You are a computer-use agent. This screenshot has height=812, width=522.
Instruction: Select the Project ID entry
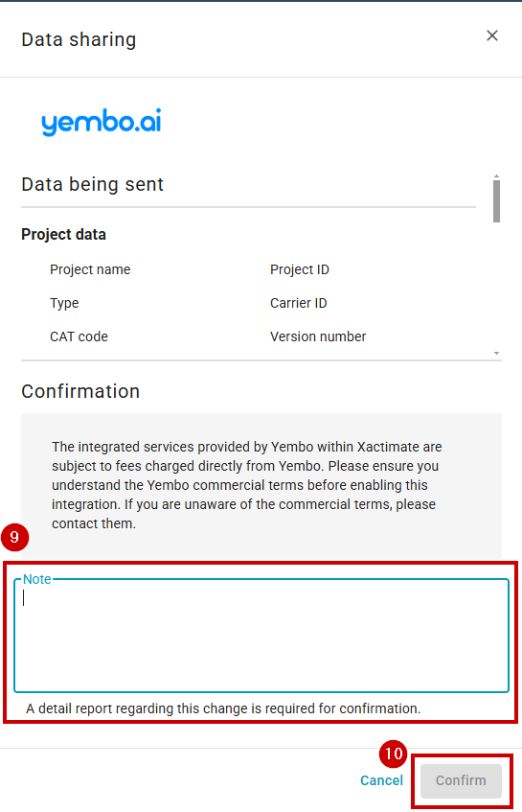pos(300,269)
